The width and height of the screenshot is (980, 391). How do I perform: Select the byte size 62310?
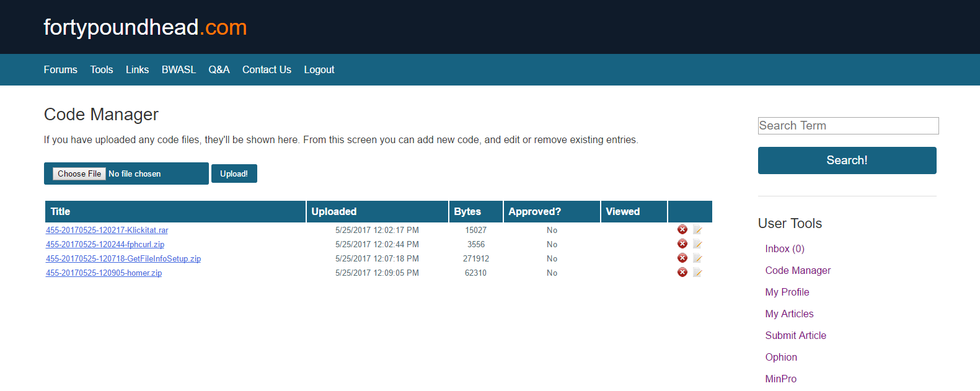coord(476,273)
